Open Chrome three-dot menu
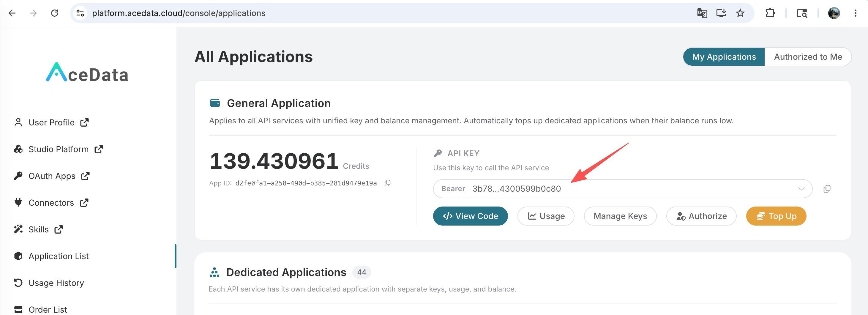Screen dimensions: 868x315 click(856, 13)
